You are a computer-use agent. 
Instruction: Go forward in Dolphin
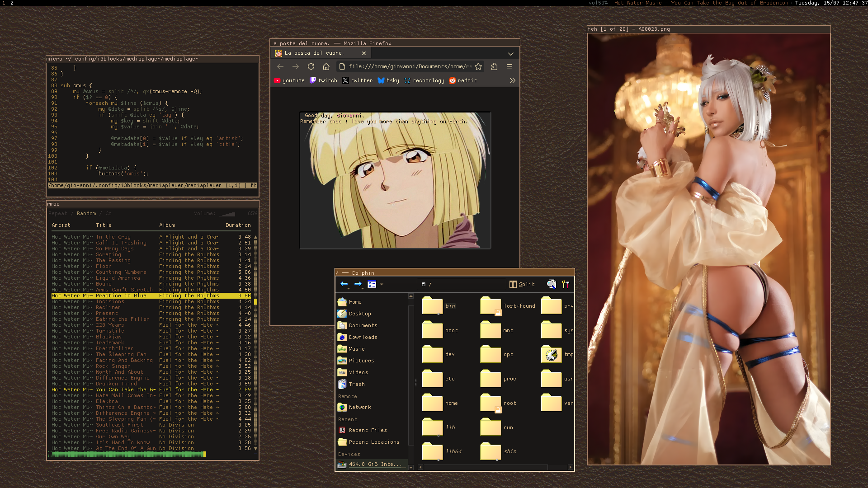click(x=358, y=284)
